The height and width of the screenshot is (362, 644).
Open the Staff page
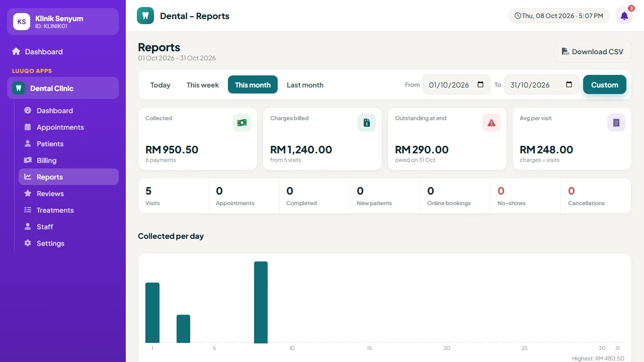tap(68, 227)
